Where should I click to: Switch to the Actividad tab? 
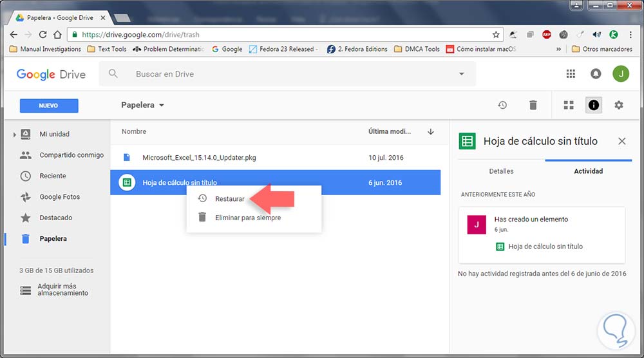coord(588,171)
